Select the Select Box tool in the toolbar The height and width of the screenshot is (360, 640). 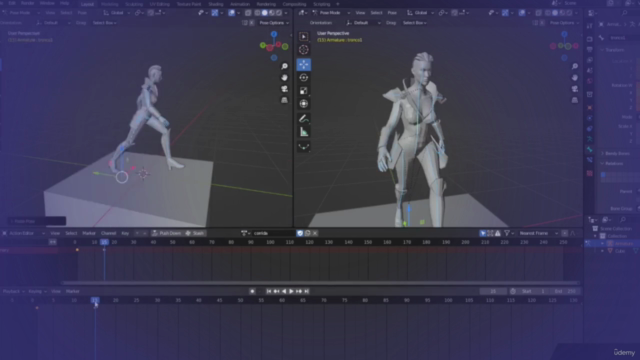[x=304, y=36]
